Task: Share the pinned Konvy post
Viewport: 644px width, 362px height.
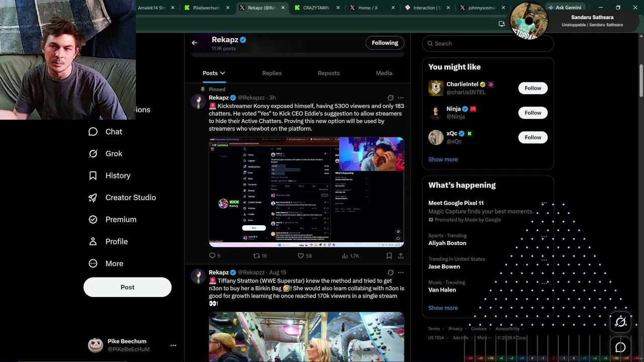Action: coord(400,256)
